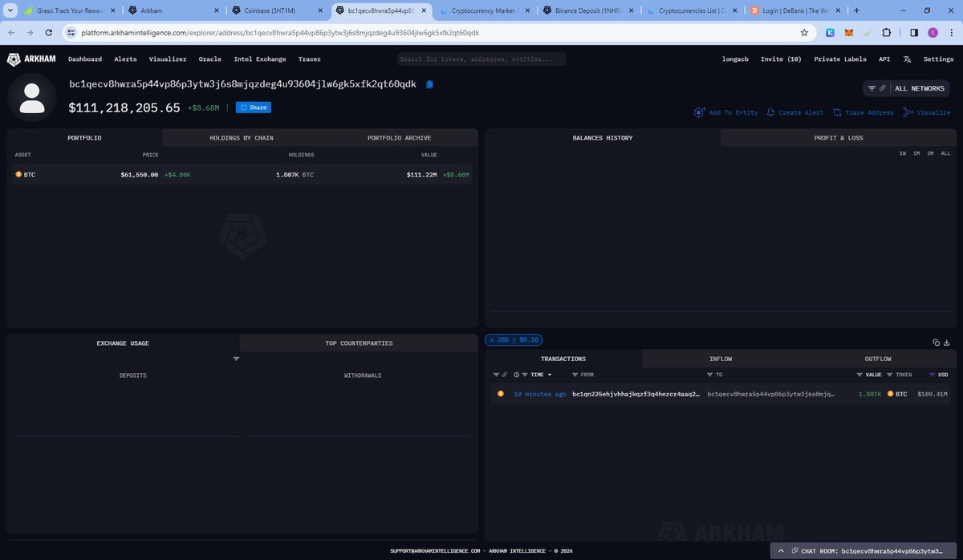
Task: Open the Exchange Usage filter icon
Action: click(236, 359)
